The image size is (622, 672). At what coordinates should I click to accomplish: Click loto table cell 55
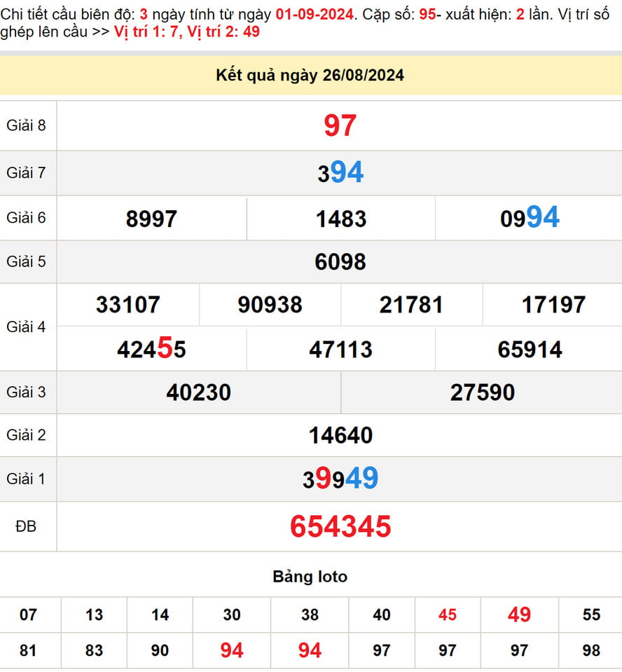click(592, 615)
